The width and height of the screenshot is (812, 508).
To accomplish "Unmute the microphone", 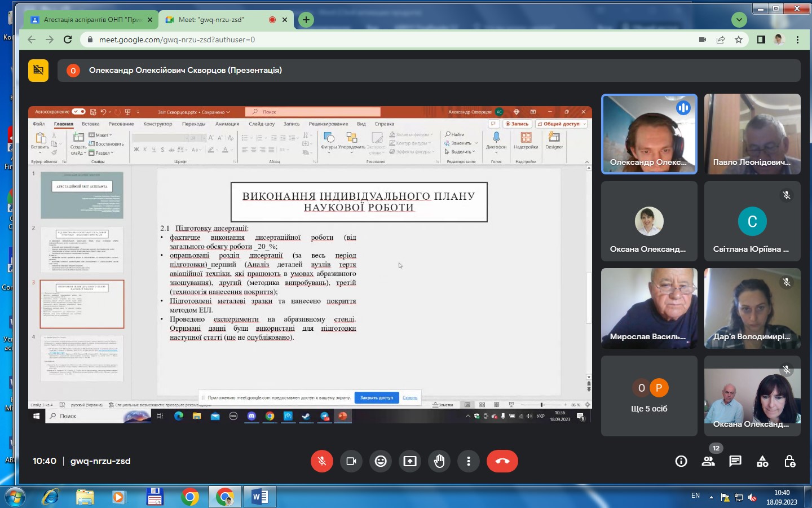I will click(x=322, y=461).
